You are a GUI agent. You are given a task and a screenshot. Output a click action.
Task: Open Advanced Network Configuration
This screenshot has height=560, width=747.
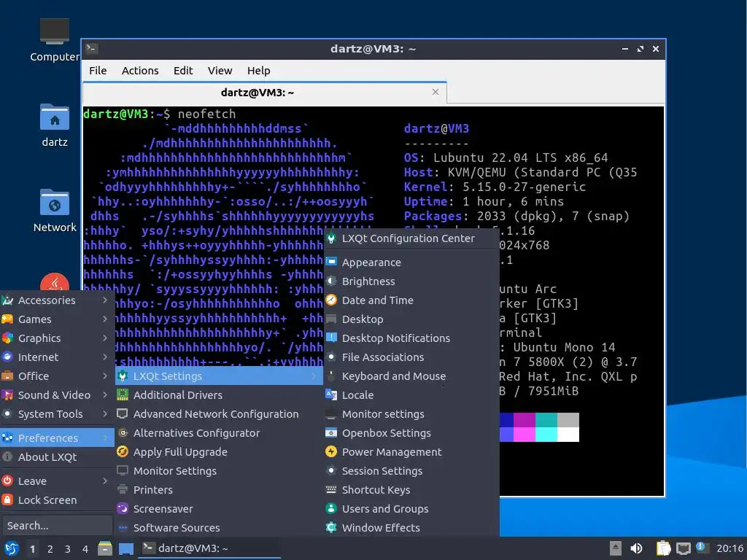tap(219, 414)
